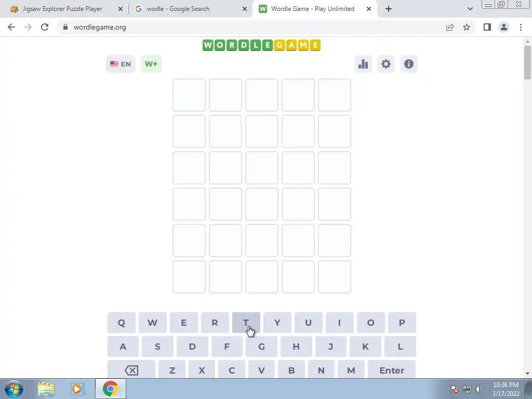
Task: Click the backspace key on virtual keyboard
Action: pos(131,370)
